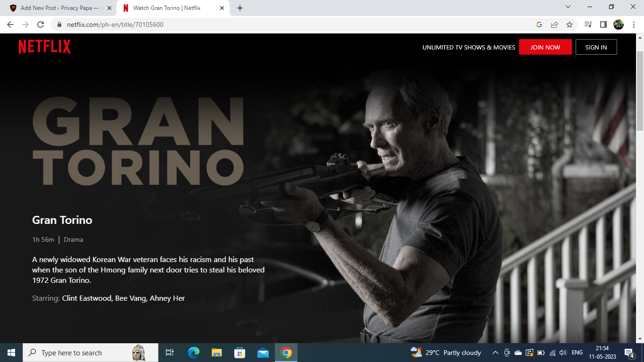Select the Watch Gran Torino Netflix tab

tap(173, 8)
